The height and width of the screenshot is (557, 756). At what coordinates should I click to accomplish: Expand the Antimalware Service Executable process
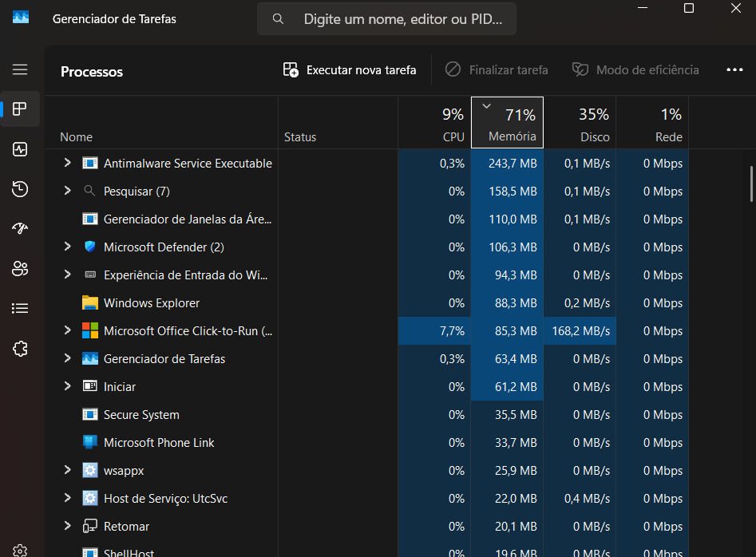68,164
